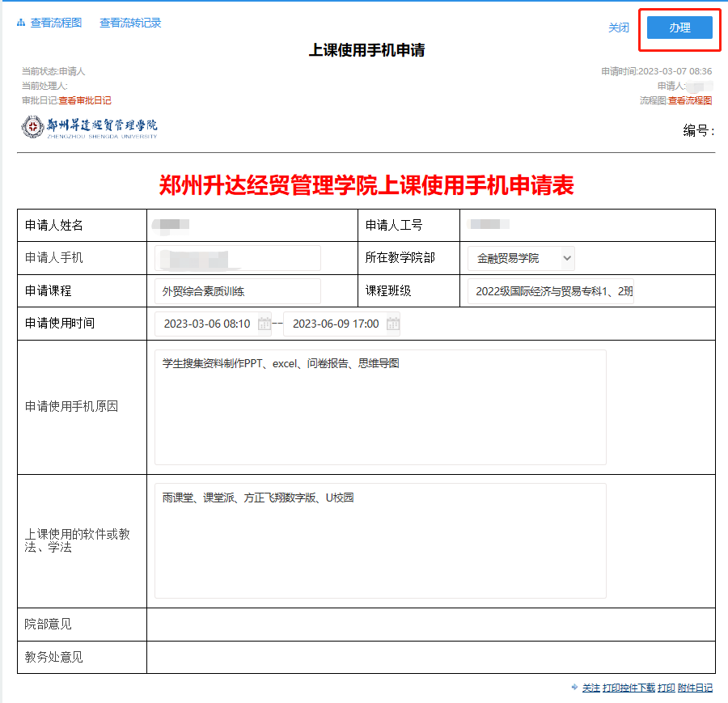Open red 查看审批日记 link
This screenshot has height=703, width=728.
click(85, 100)
